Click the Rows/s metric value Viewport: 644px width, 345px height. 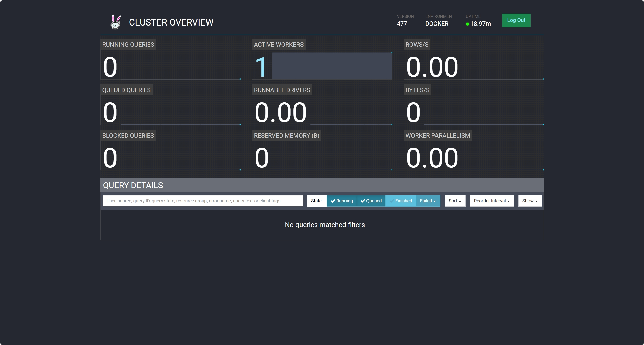(432, 67)
